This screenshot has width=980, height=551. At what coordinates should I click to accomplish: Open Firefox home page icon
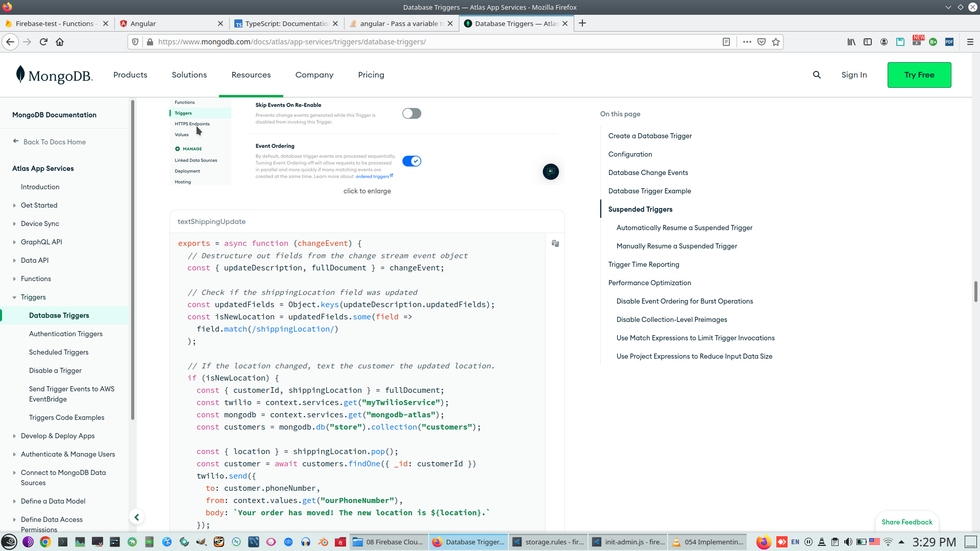(x=60, y=42)
